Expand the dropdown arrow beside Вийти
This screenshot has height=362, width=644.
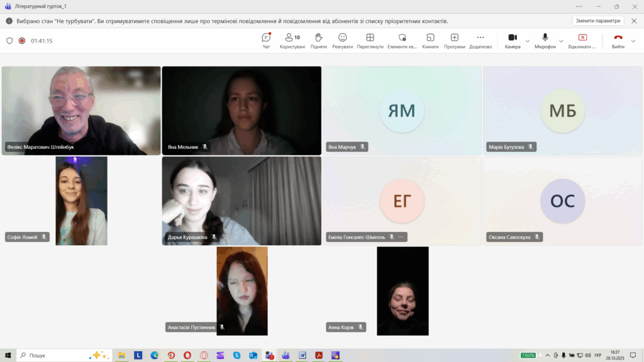(x=633, y=41)
